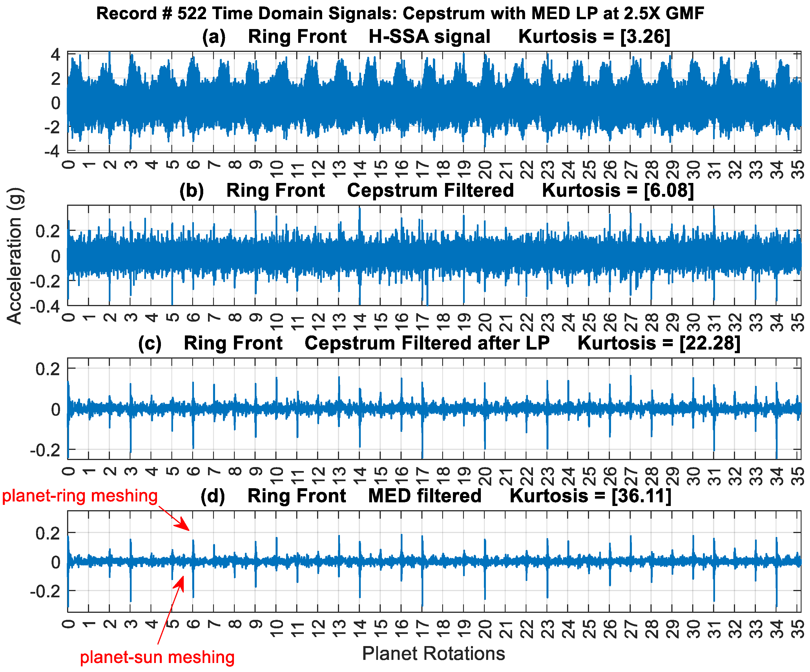Click 'Kurtosis = [6.08]' label

(x=618, y=191)
